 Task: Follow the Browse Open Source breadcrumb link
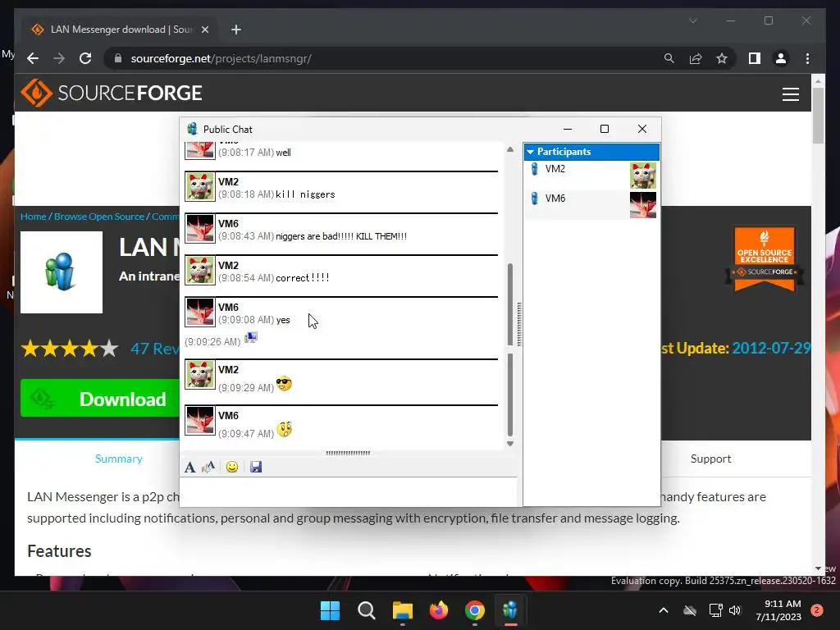[99, 217]
